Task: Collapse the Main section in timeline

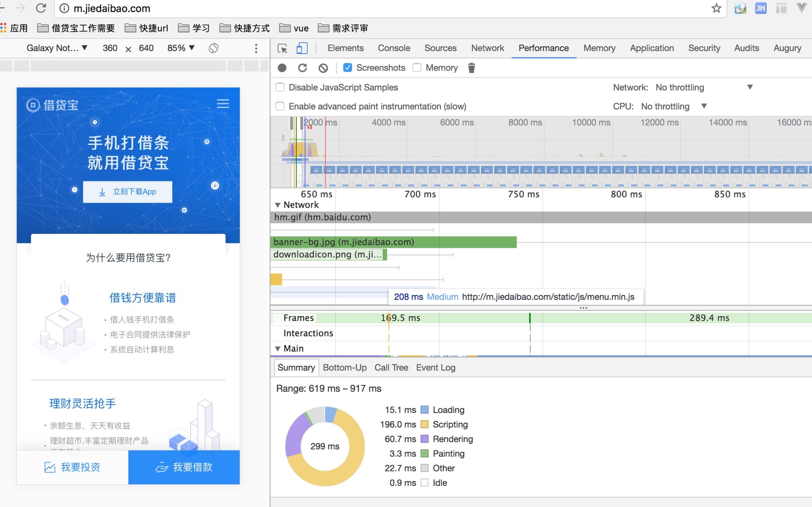Action: pos(278,349)
